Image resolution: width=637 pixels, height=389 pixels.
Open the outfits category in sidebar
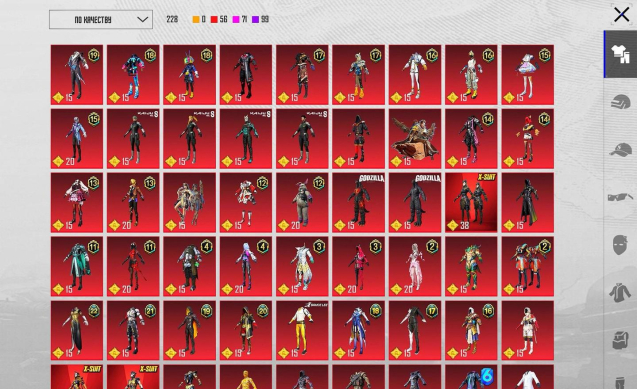[x=620, y=54]
